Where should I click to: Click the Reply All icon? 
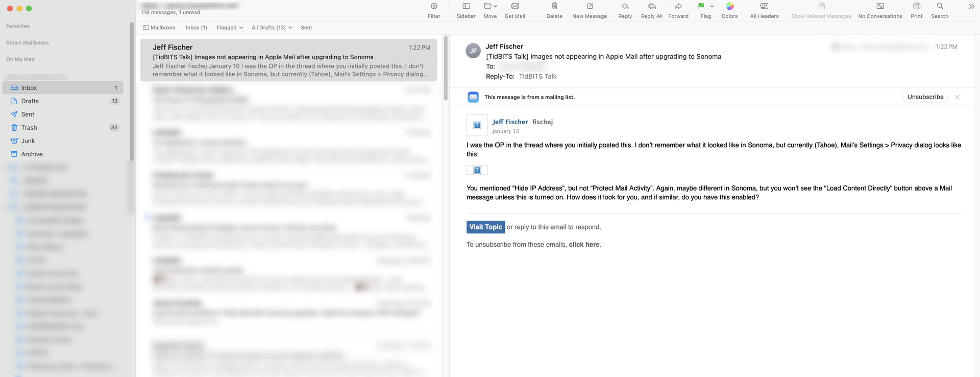[x=651, y=7]
